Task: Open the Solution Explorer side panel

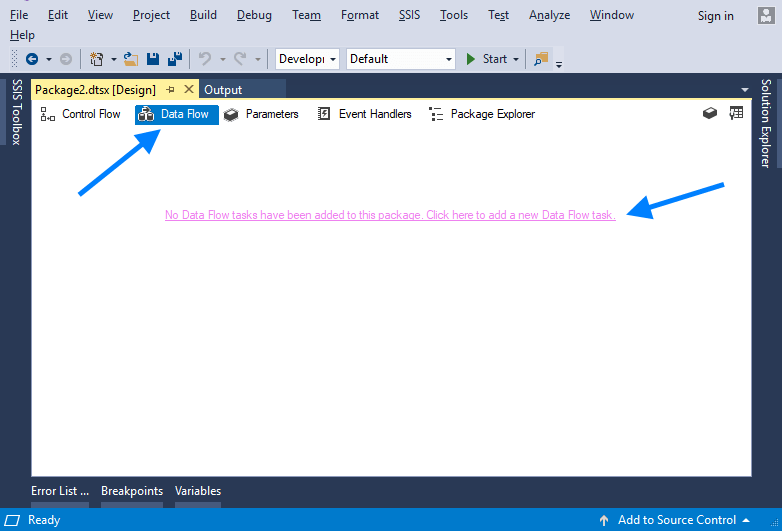Action: pos(766,123)
